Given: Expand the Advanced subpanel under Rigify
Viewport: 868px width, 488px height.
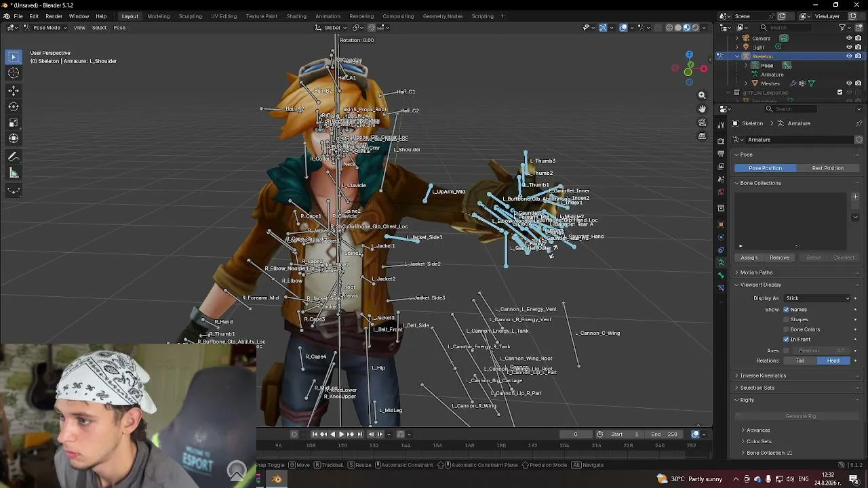Looking at the screenshot, I should (x=758, y=430).
